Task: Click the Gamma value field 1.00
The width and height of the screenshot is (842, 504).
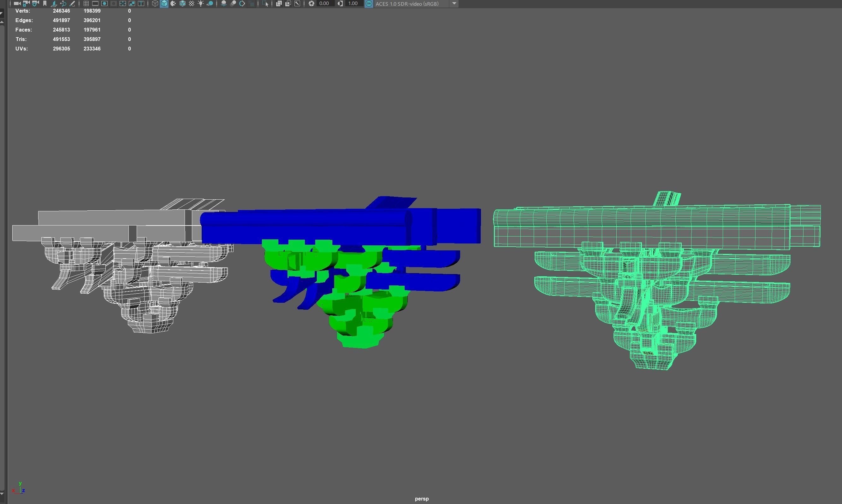Action: (x=353, y=4)
